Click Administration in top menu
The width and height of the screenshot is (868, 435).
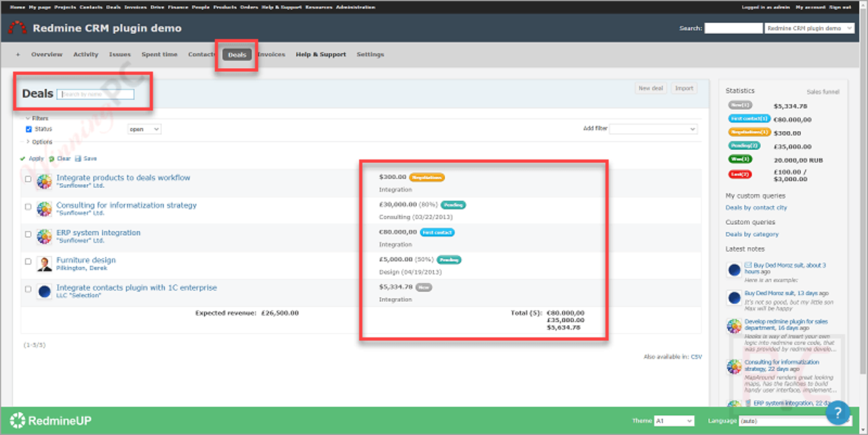pos(355,7)
